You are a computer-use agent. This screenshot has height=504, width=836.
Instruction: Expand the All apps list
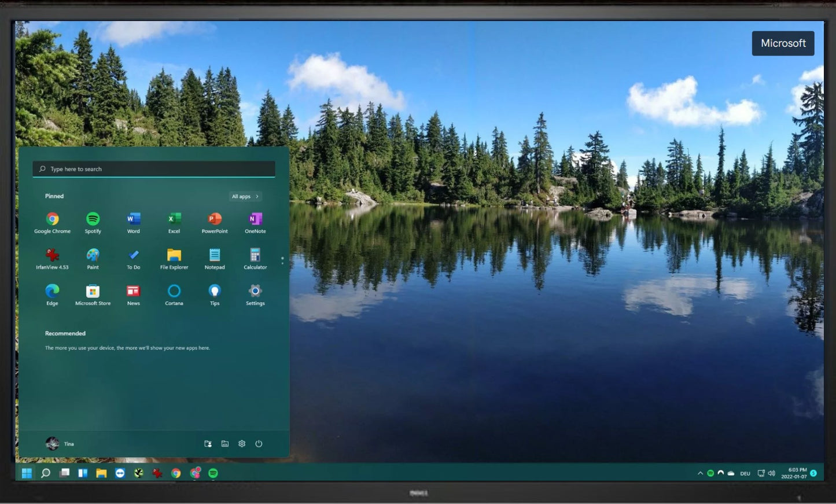point(245,197)
